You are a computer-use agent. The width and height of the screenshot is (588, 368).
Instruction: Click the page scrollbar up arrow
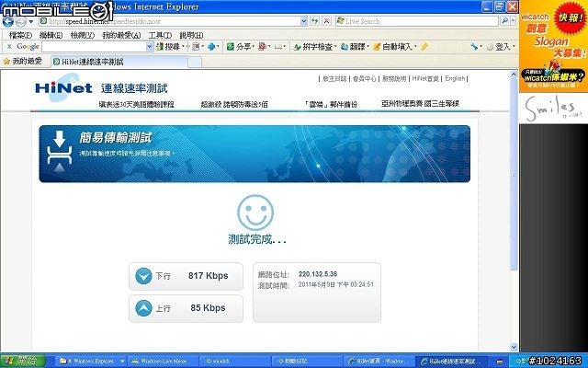tap(514, 75)
